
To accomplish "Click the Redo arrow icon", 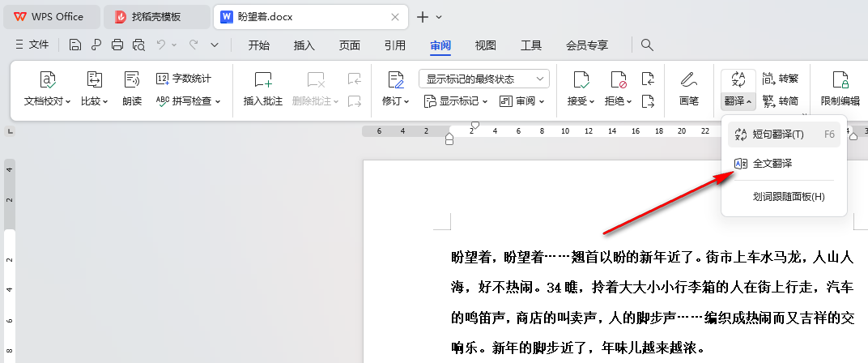I will (x=194, y=45).
